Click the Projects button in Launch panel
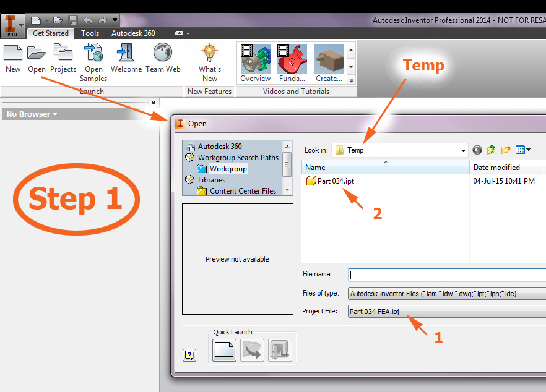Viewport: 546px width, 392px height. pos(63,59)
